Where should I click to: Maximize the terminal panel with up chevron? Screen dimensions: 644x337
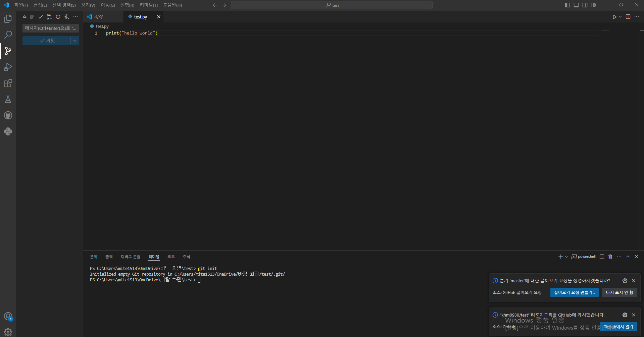pyautogui.click(x=628, y=257)
